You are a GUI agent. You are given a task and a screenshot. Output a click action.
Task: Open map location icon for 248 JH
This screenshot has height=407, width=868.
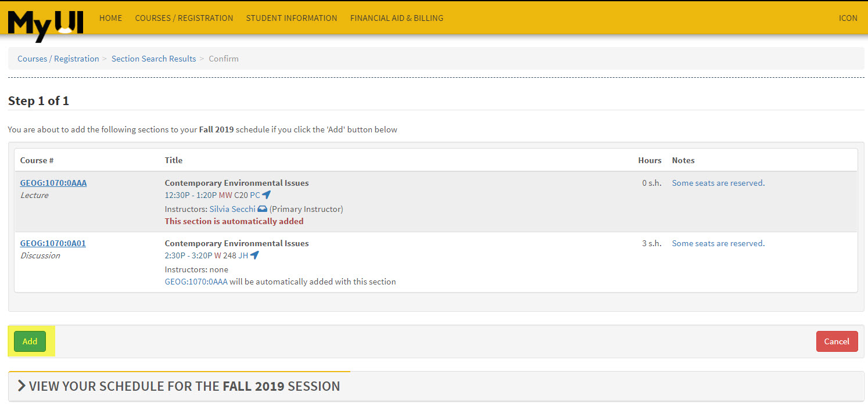254,256
